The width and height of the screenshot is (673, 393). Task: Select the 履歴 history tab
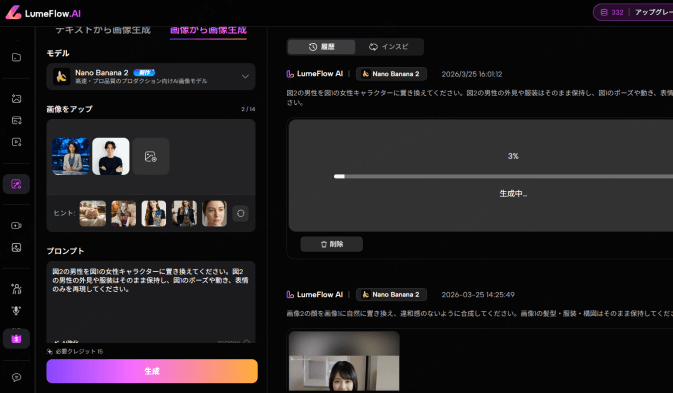[x=321, y=47]
